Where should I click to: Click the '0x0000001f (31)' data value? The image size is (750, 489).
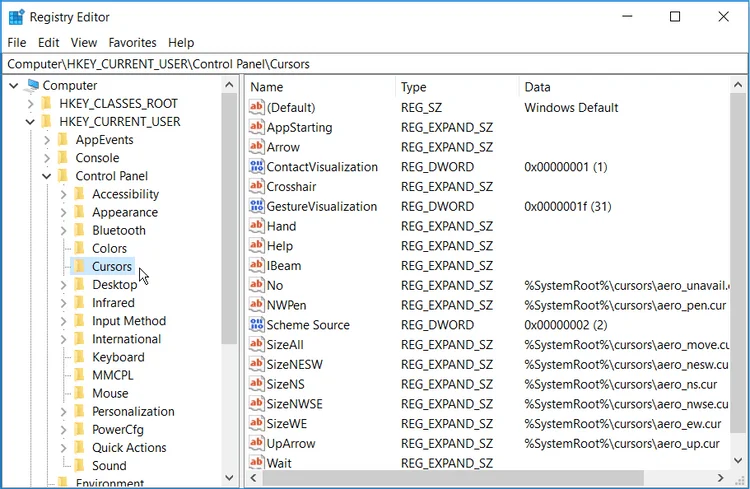[x=568, y=206]
